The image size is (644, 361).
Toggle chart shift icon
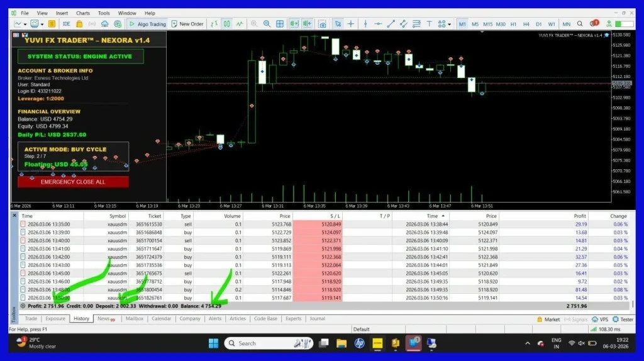307,24
